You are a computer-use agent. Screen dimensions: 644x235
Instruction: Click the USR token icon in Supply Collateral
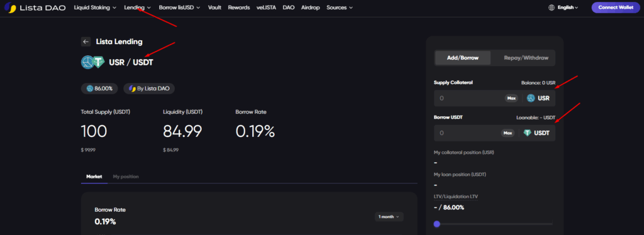531,99
